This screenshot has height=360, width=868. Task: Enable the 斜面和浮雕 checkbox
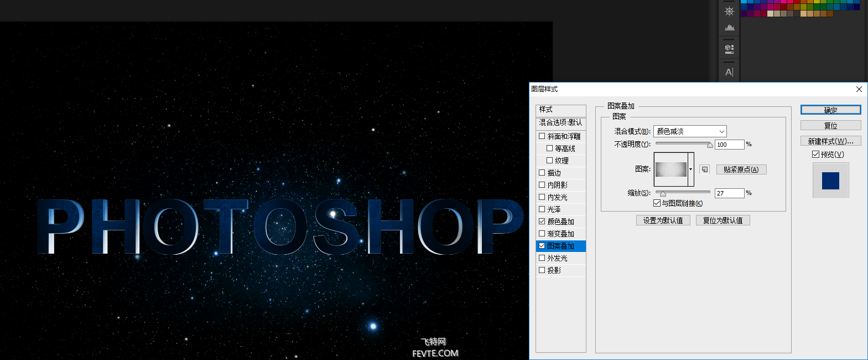coord(542,136)
